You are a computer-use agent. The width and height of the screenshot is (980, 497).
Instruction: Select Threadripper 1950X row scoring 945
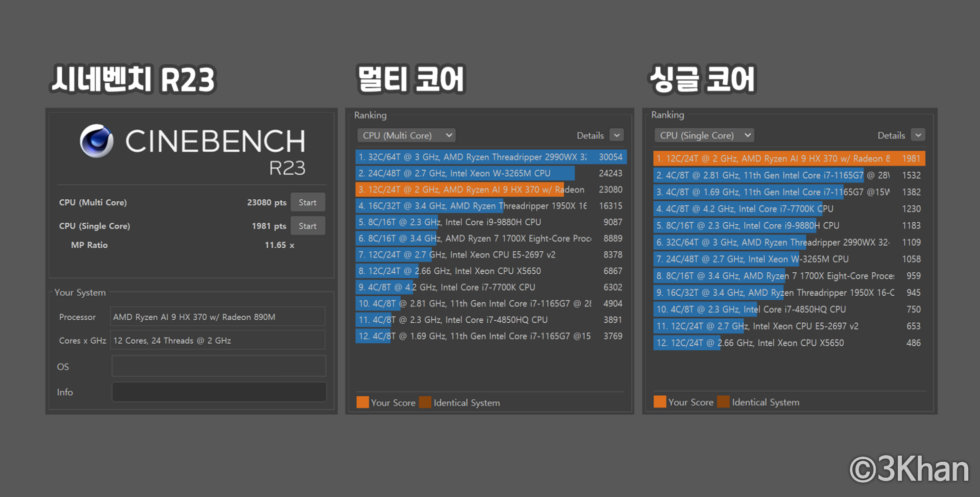(x=789, y=293)
